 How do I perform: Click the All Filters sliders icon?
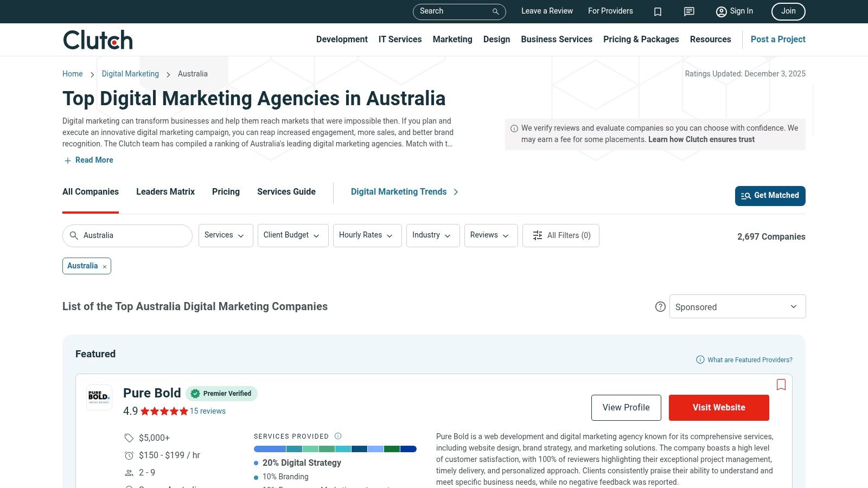pyautogui.click(x=537, y=235)
